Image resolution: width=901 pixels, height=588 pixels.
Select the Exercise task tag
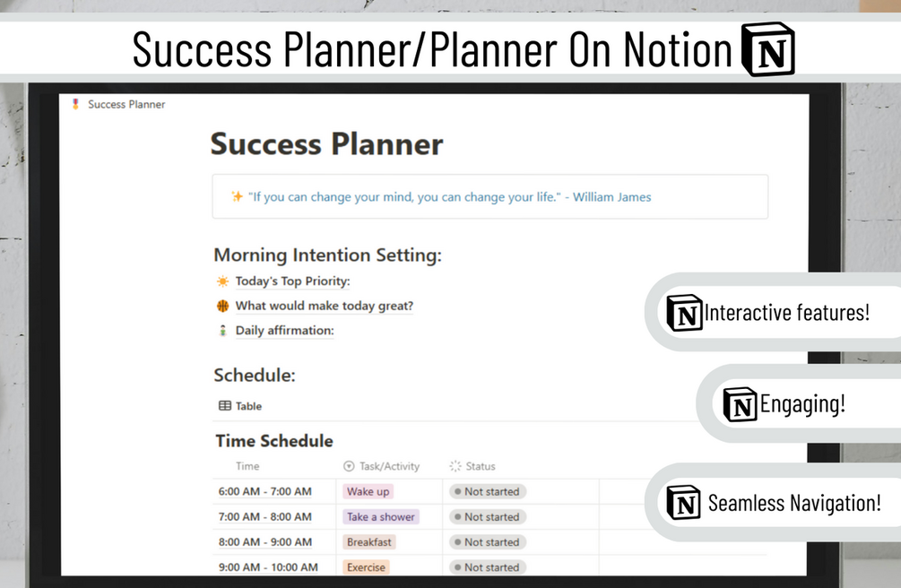click(366, 567)
